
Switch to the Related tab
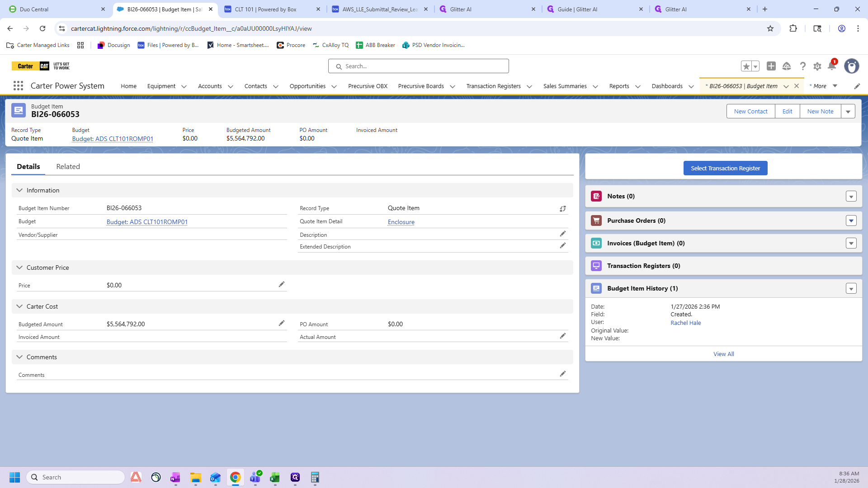[x=68, y=167]
